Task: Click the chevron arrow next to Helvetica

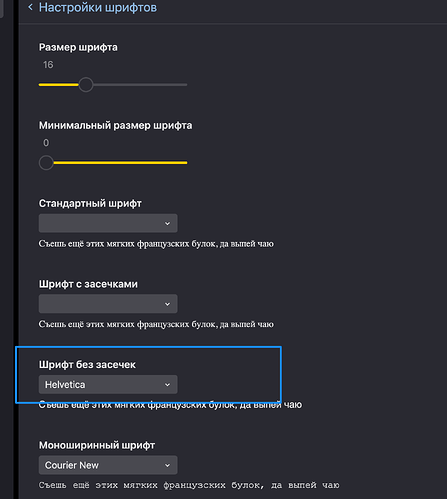Action: (167, 385)
